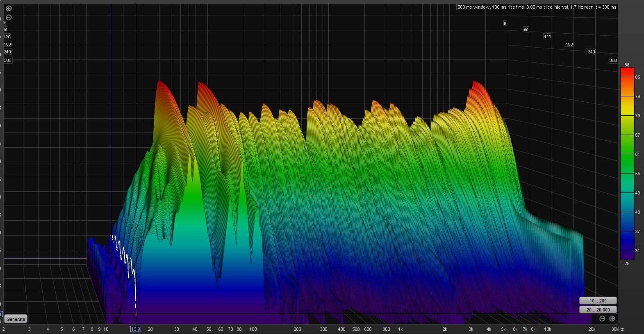The image size is (644, 334).
Task: Click the 43 value on the color legend
Action: tap(637, 212)
